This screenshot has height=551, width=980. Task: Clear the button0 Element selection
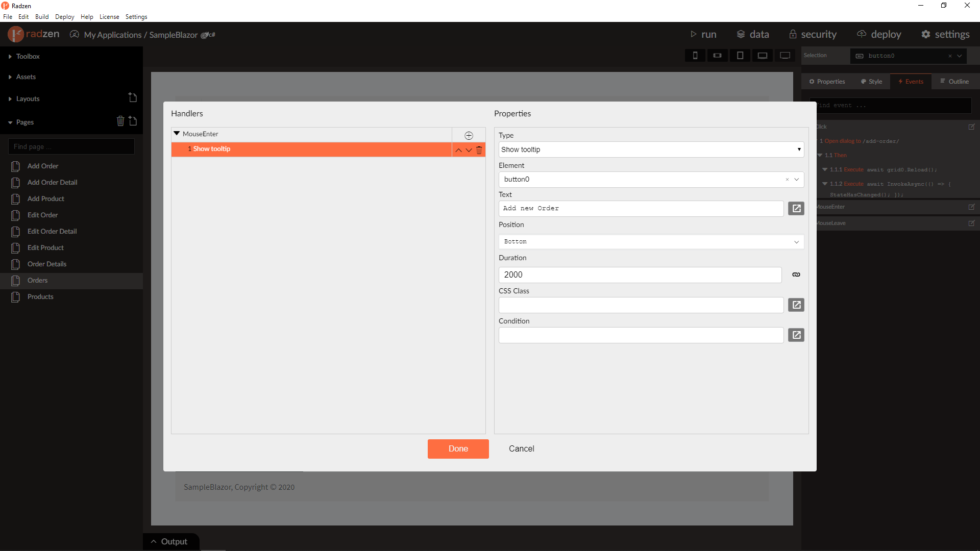[x=787, y=180]
